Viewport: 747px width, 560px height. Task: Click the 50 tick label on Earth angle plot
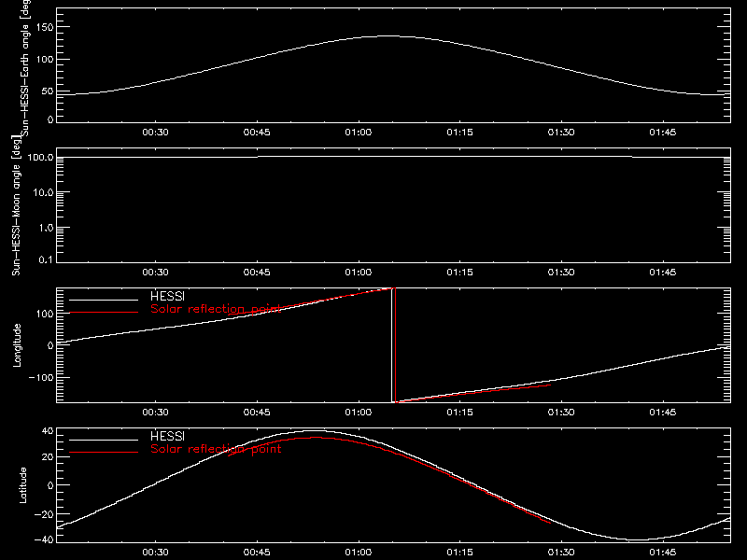pos(48,91)
